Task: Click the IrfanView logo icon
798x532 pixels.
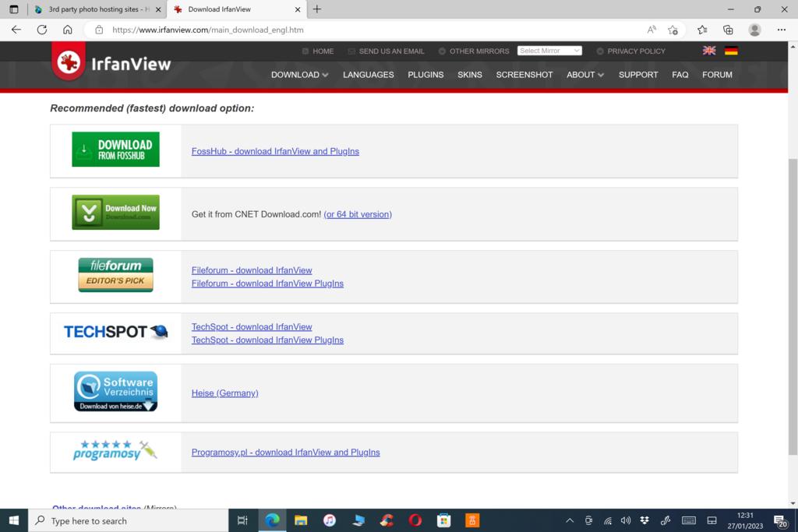Action: (69, 62)
